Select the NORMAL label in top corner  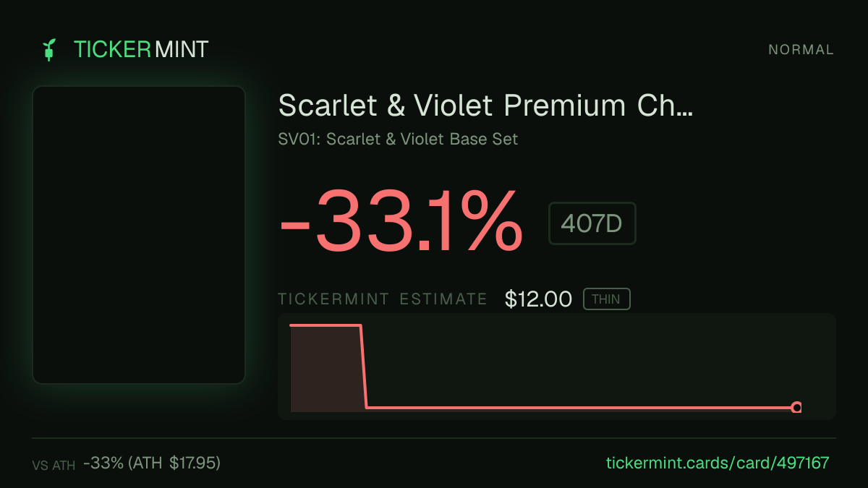tap(801, 50)
